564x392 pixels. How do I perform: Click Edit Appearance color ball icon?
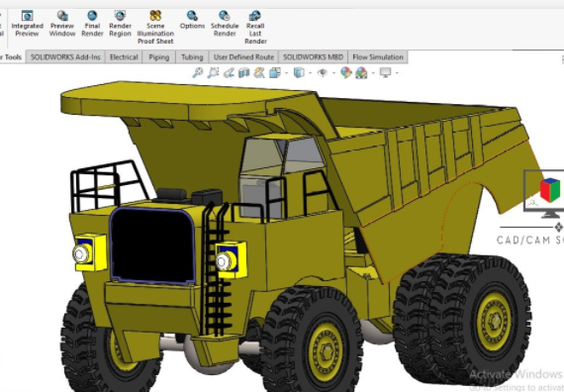pyautogui.click(x=346, y=72)
